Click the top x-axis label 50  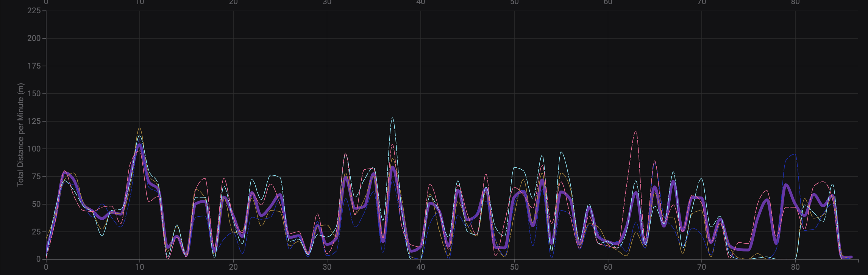pos(514,3)
